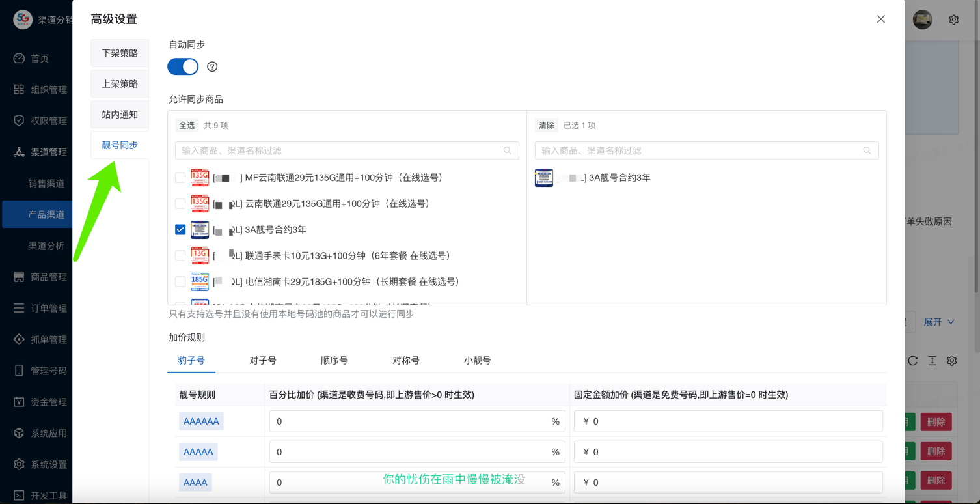Expand the 展开 dropdown link
Viewport: 980px width, 504px height.
click(938, 322)
